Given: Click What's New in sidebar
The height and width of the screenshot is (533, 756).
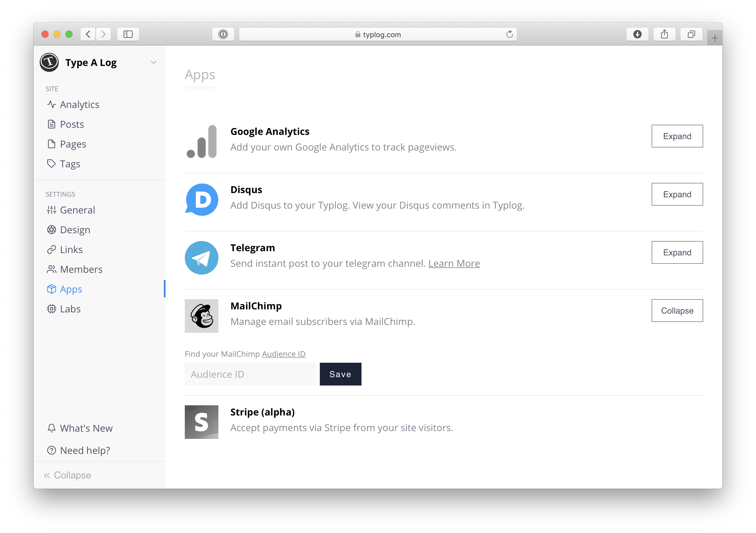Looking at the screenshot, I should [x=85, y=427].
